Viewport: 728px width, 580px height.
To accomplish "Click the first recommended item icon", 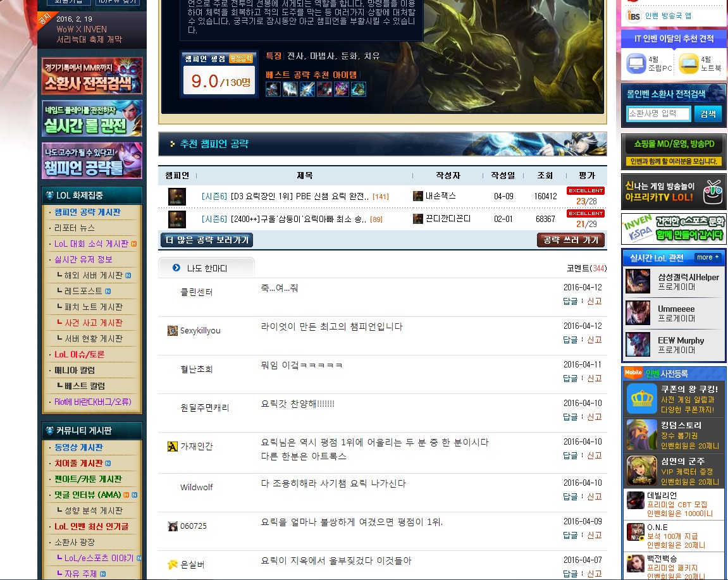I will click(x=273, y=89).
